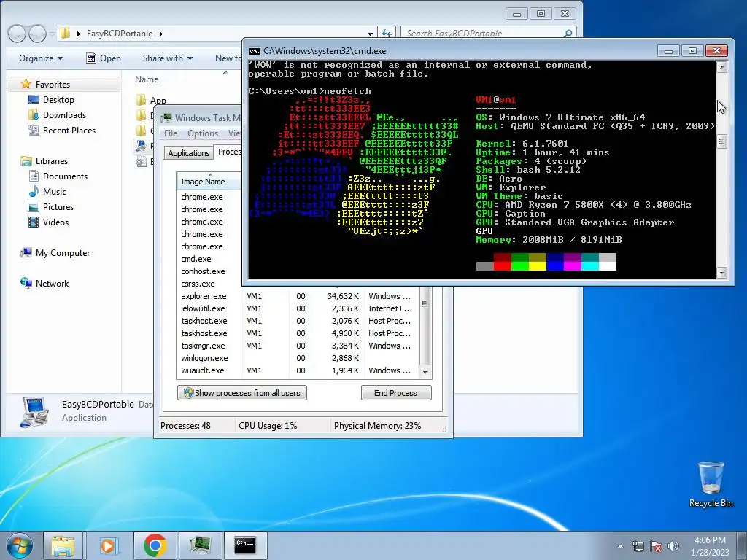
Task: Select Libraries in navigation pane
Action: [52, 161]
